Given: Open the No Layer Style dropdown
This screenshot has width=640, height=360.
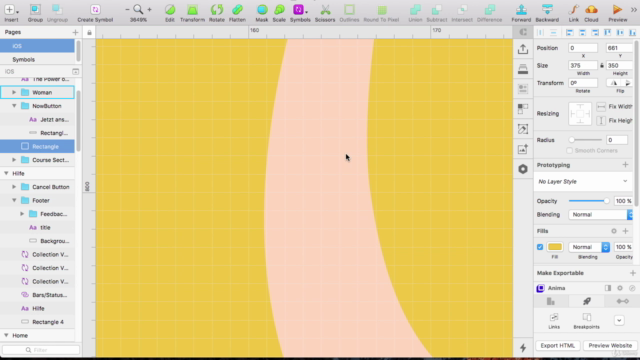Looking at the screenshot, I should (583, 182).
